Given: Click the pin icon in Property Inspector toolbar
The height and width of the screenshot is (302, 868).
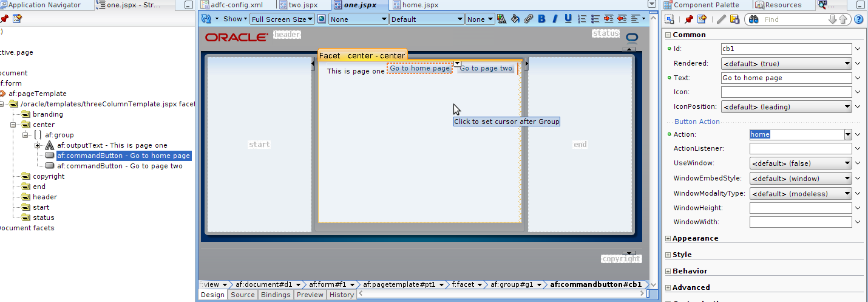Looking at the screenshot, I should click(689, 19).
